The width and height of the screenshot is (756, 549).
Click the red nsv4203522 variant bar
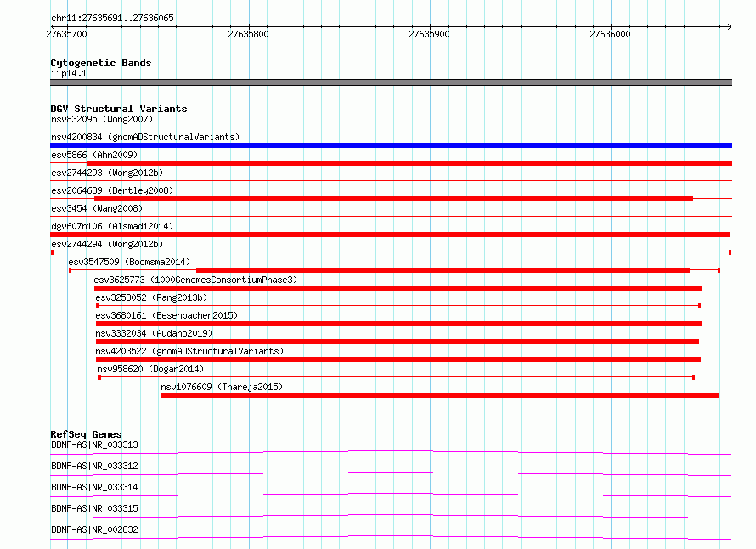(x=398, y=359)
